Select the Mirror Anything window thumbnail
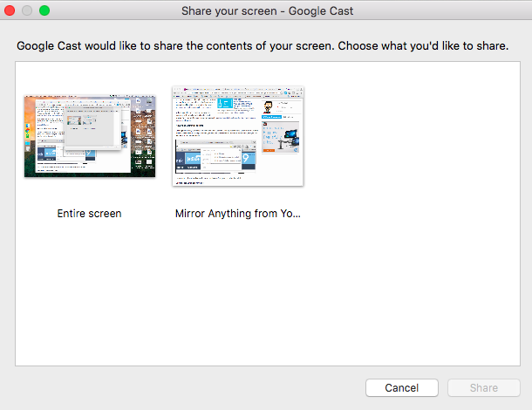This screenshot has height=410, width=532. pyautogui.click(x=238, y=136)
